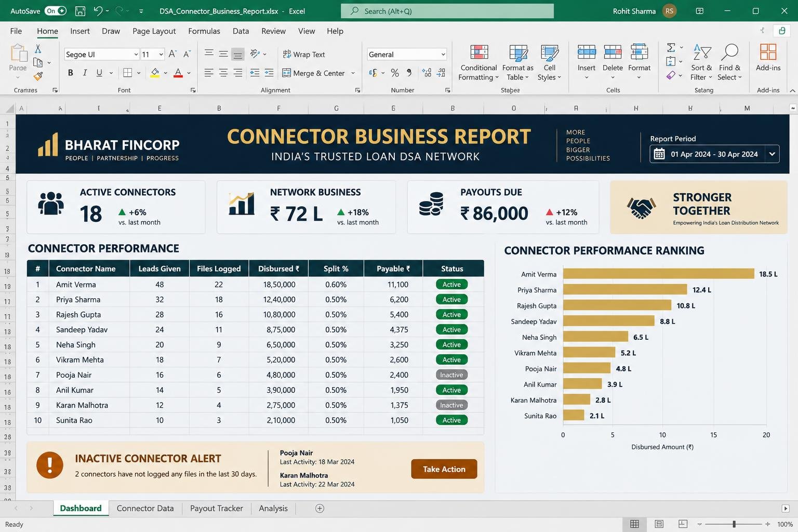Switch to the Payout Tracker sheet
Image resolution: width=798 pixels, height=532 pixels.
tap(217, 509)
